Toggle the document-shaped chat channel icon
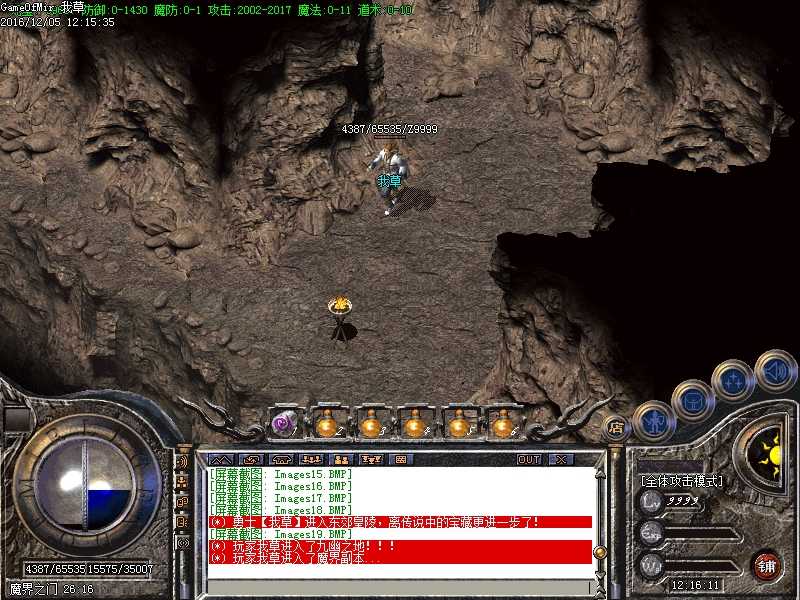Screen dimensions: 800x600 tap(183, 522)
